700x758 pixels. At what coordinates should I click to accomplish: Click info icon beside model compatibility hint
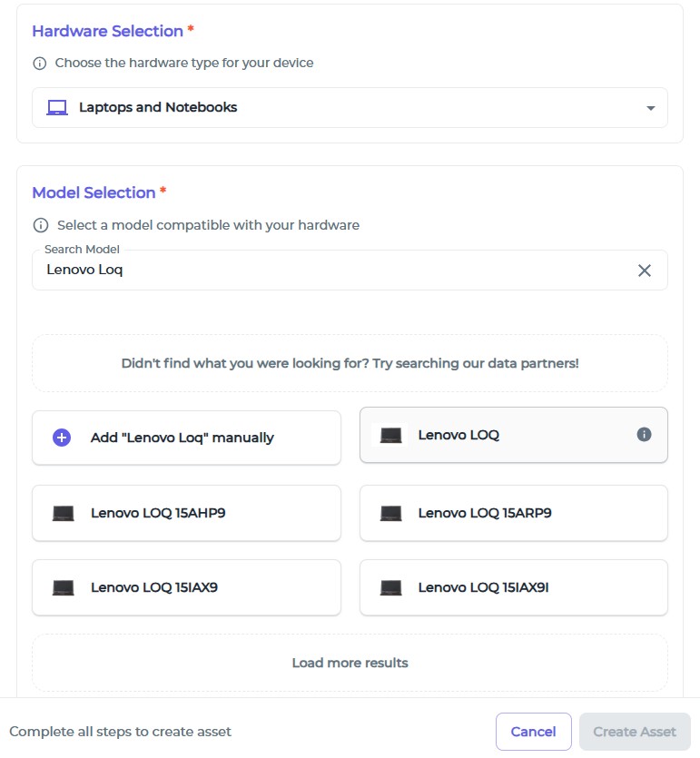(40, 225)
